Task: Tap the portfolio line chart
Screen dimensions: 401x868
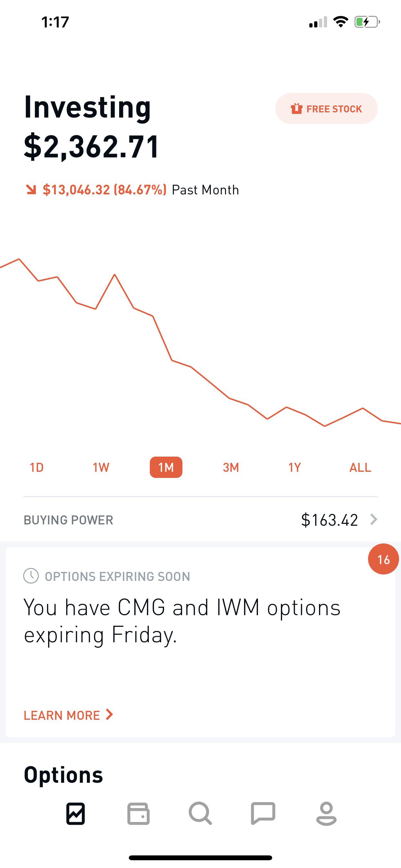Action: point(200,344)
